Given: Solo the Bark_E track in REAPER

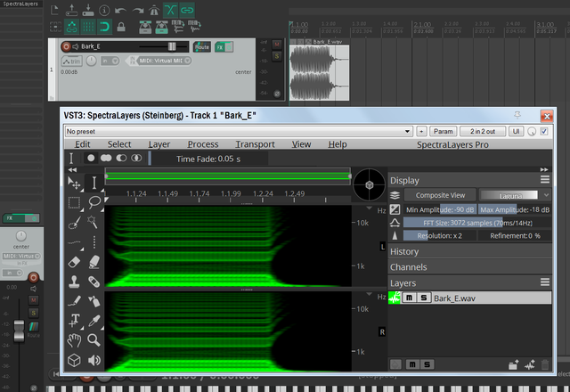Looking at the screenshot, I should pos(277,55).
